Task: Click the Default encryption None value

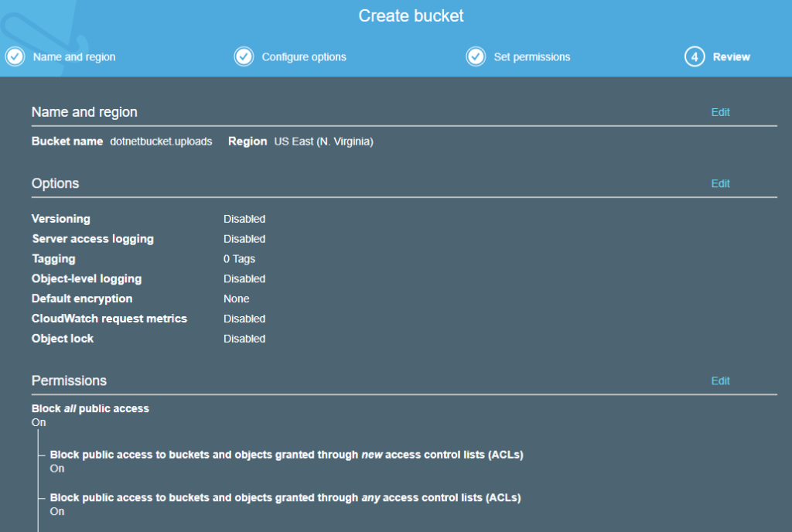Action: [237, 298]
